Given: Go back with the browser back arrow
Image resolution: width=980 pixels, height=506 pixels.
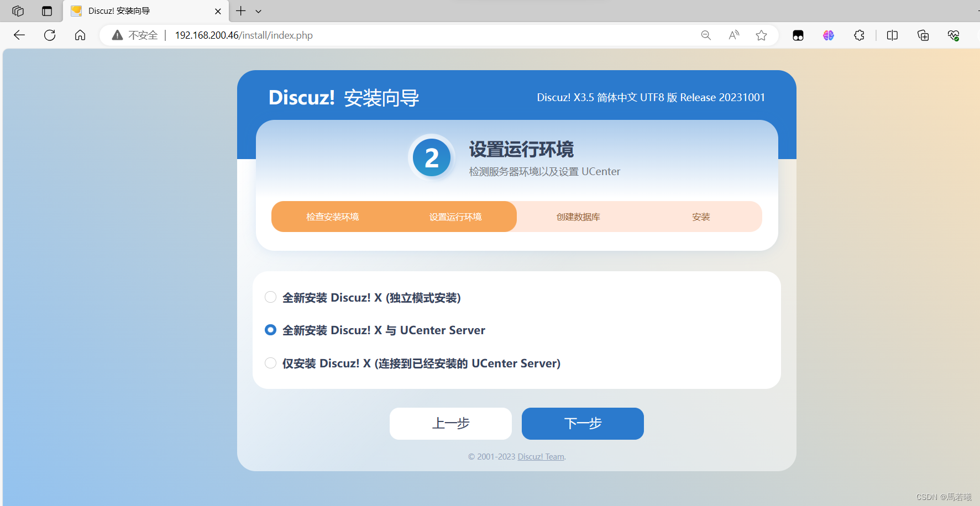Looking at the screenshot, I should click(19, 35).
